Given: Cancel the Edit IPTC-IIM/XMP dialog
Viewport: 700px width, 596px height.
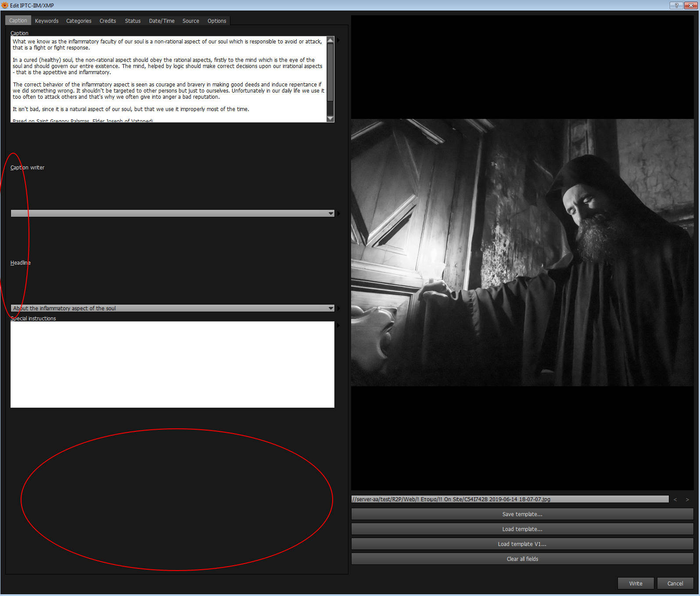Looking at the screenshot, I should tap(675, 583).
